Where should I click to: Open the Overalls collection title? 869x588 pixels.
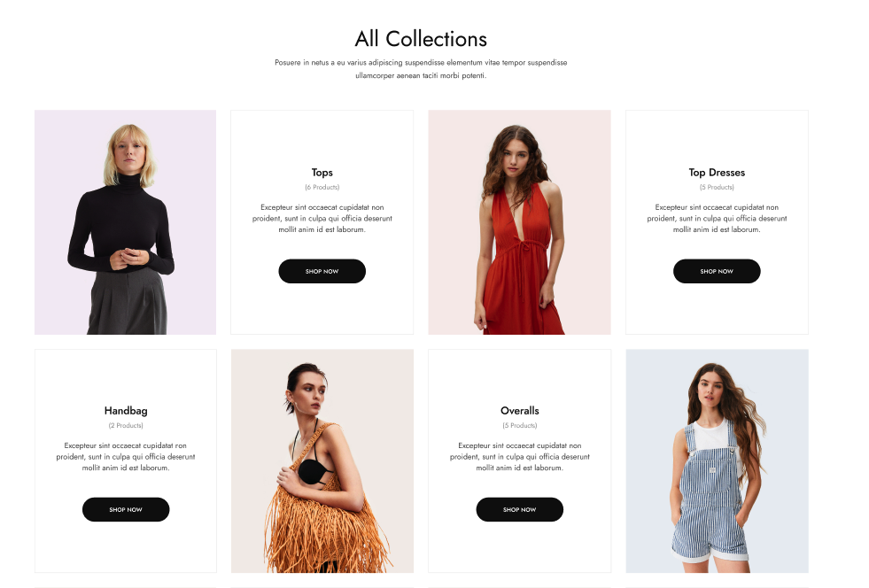pyautogui.click(x=519, y=411)
